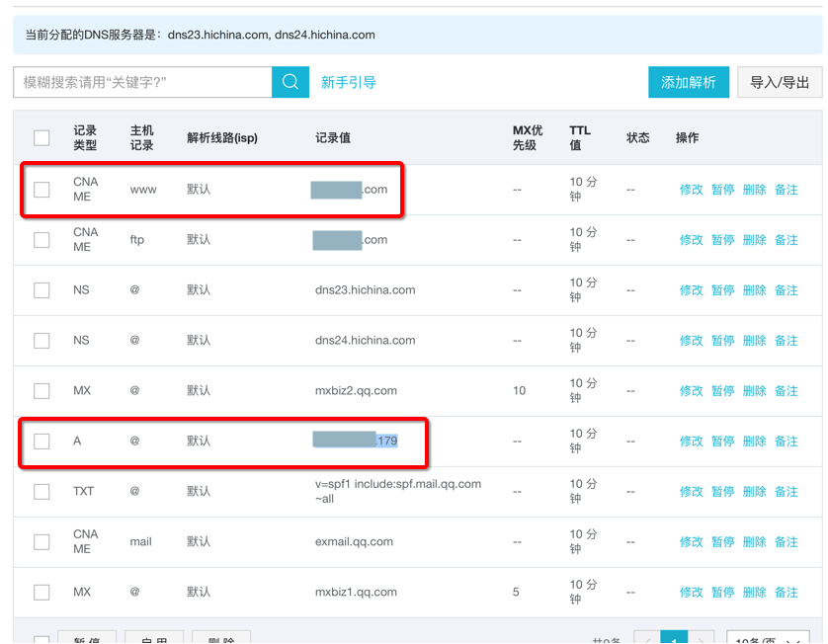Click 备注 for the A record

coord(786,442)
